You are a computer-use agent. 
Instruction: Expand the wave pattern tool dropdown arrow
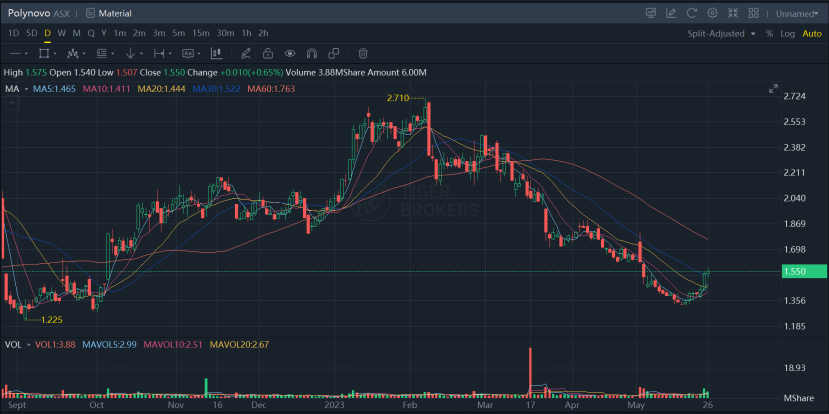[84, 54]
